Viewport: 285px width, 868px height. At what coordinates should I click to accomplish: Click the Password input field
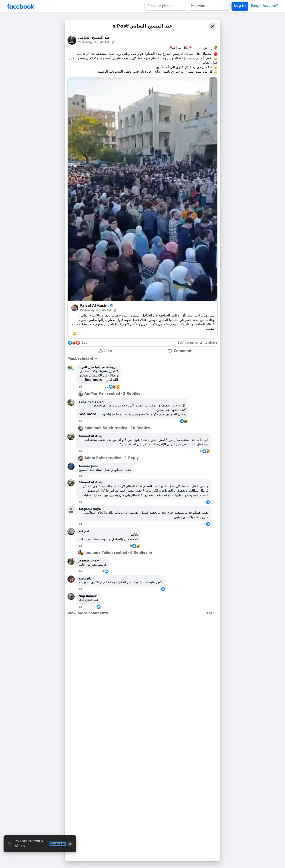pyautogui.click(x=209, y=6)
